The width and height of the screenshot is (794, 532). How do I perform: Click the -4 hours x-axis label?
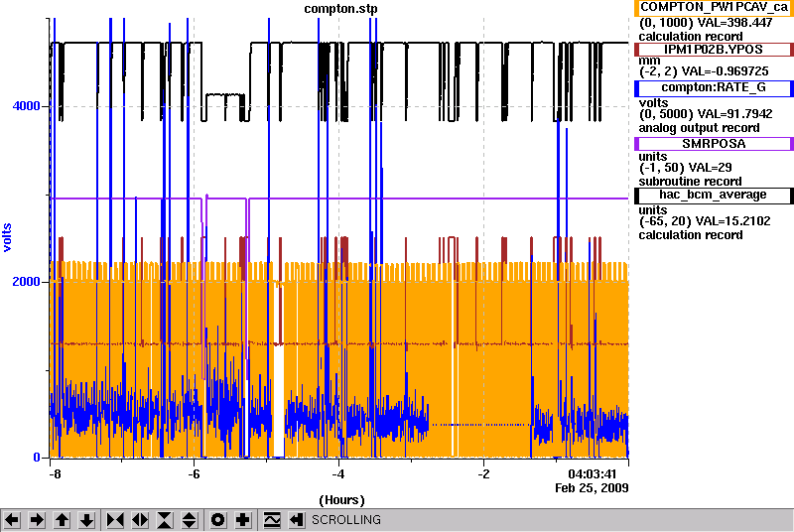(338, 474)
